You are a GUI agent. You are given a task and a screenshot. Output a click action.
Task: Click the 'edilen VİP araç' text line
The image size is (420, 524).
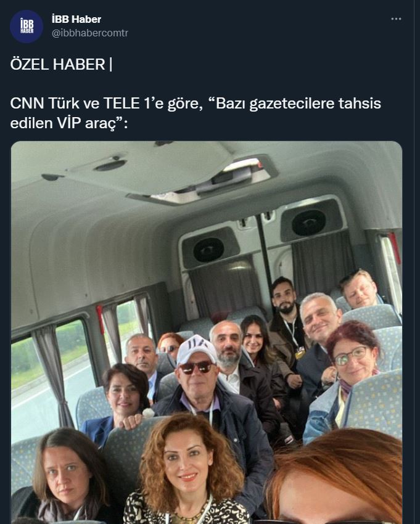point(69,123)
